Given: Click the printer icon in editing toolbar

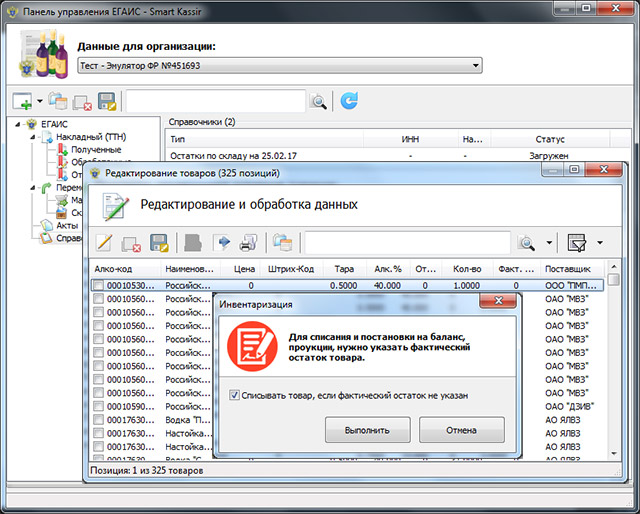Looking at the screenshot, I should (248, 242).
